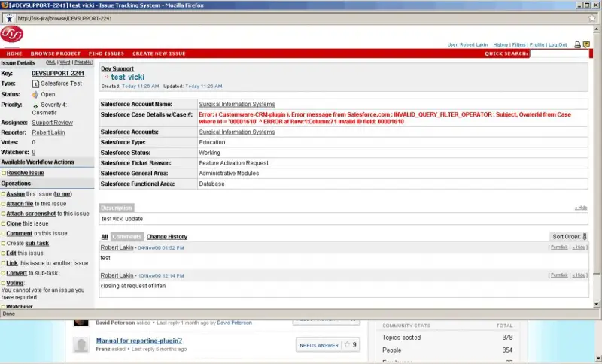The image size is (602, 364).
Task: Open XML view of issue details
Action: coord(51,62)
